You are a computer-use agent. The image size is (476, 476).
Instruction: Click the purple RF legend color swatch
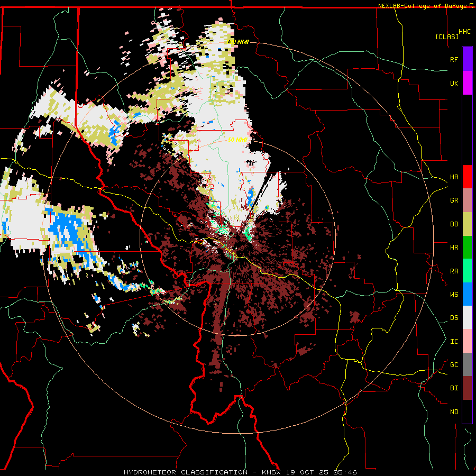tap(467, 59)
